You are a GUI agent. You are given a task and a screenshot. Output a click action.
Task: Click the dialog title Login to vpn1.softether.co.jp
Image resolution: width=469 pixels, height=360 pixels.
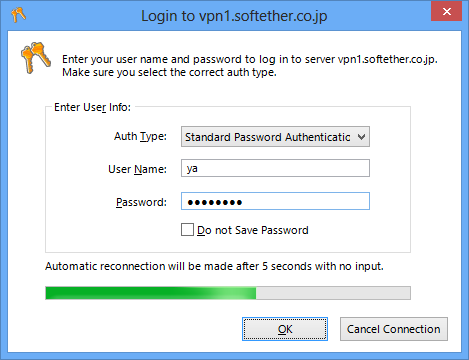[234, 16]
